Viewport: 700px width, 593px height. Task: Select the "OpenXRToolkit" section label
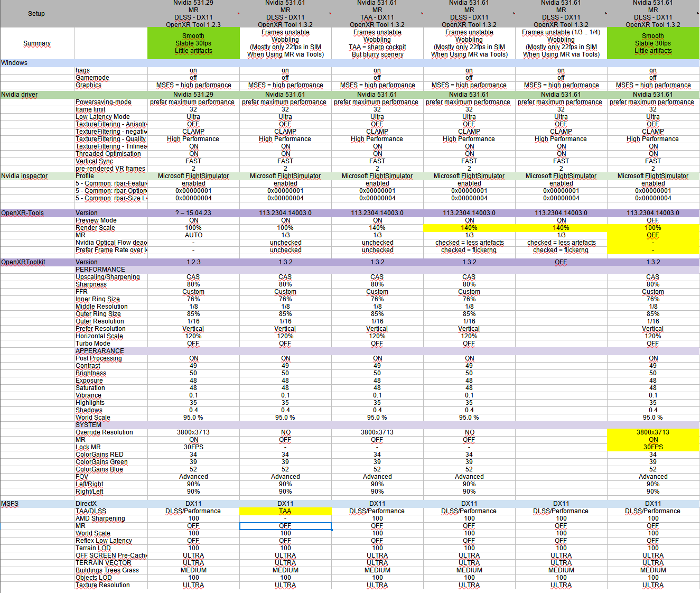tap(23, 262)
